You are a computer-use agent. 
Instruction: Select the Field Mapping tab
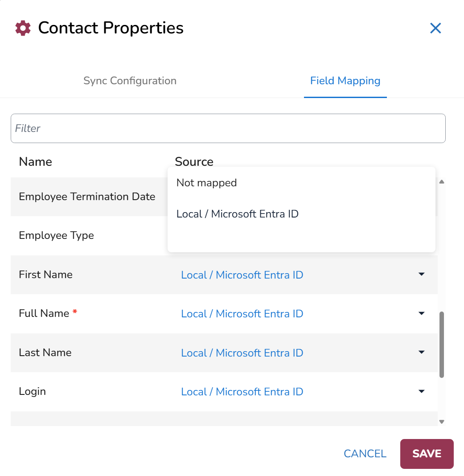pos(345,81)
